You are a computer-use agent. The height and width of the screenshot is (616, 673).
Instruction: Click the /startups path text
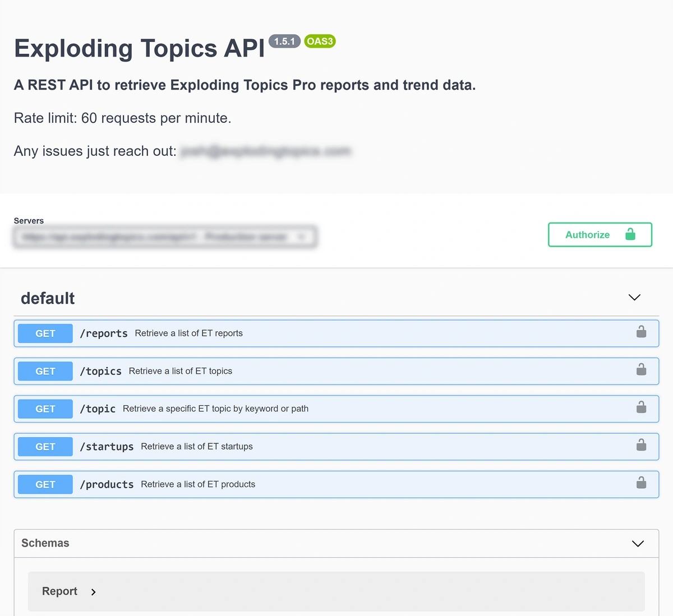pyautogui.click(x=107, y=447)
